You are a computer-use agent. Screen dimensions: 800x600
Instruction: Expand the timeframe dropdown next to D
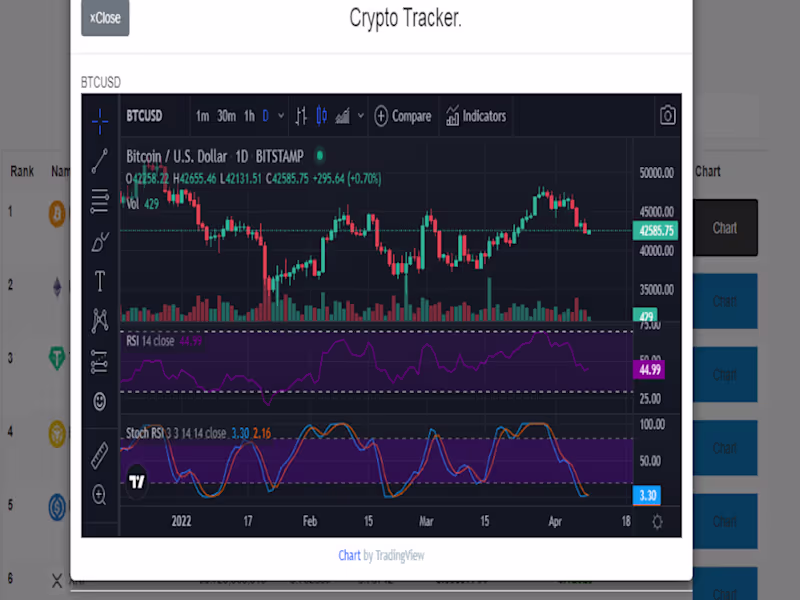point(281,116)
